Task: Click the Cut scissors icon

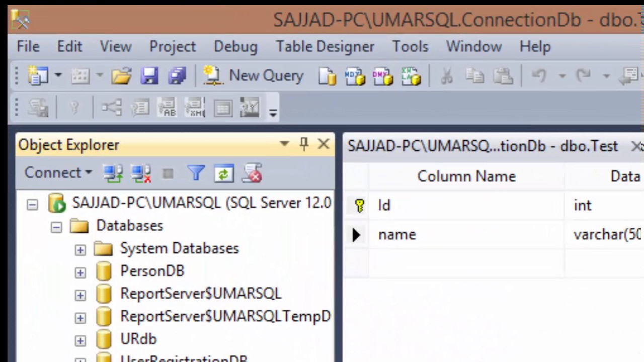Action: coord(447,76)
